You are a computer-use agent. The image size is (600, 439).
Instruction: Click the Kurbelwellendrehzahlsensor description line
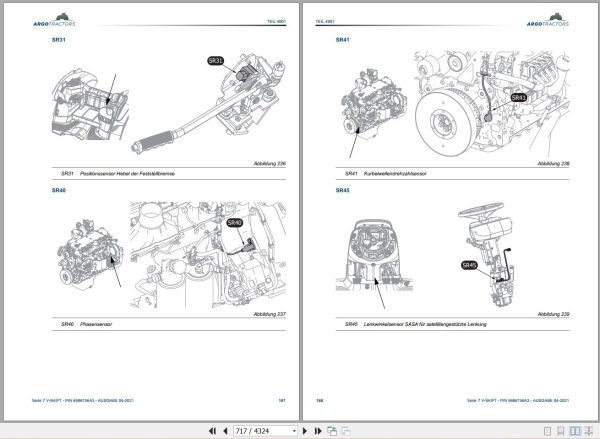coord(395,173)
